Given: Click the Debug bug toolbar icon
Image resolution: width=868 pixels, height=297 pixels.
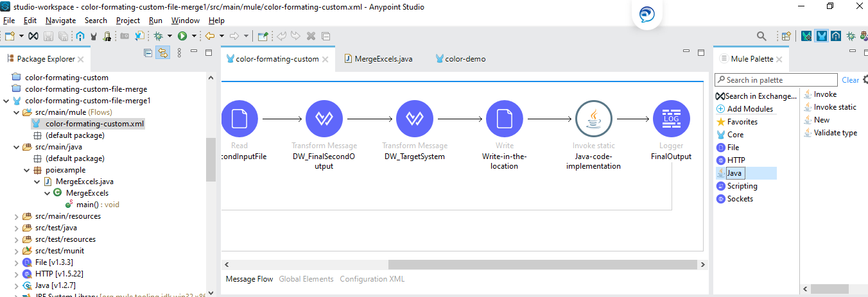Looking at the screenshot, I should pyautogui.click(x=157, y=36).
